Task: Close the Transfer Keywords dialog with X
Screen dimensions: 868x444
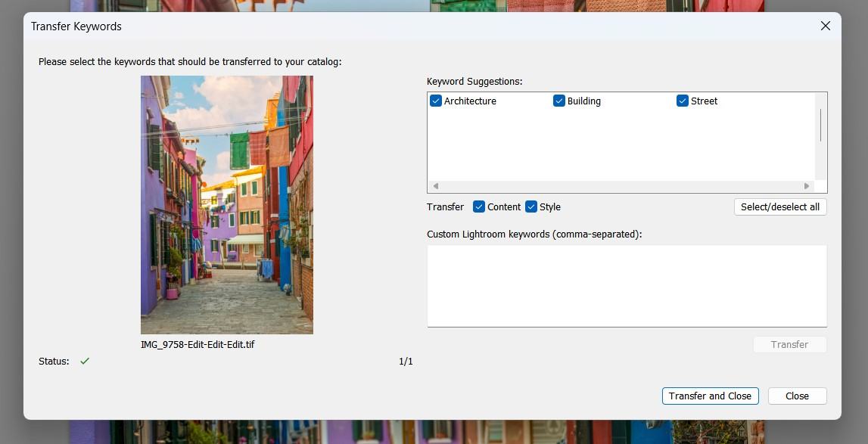Action: pos(825,25)
